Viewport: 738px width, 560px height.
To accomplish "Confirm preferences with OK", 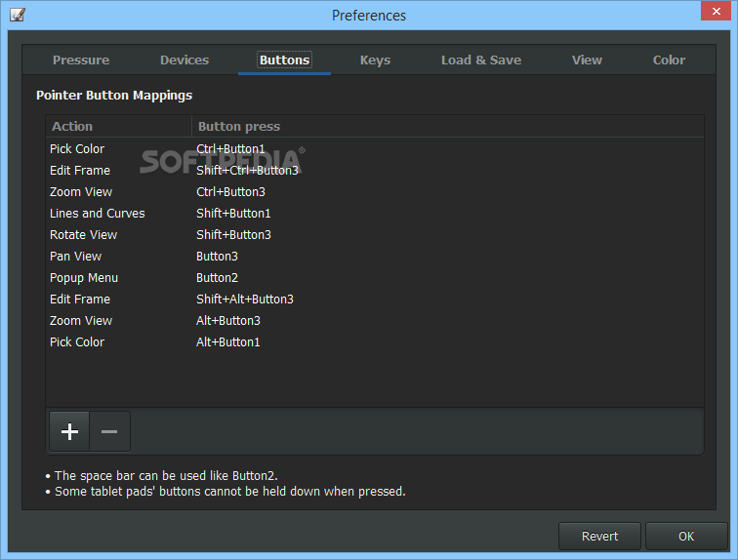I will click(686, 536).
